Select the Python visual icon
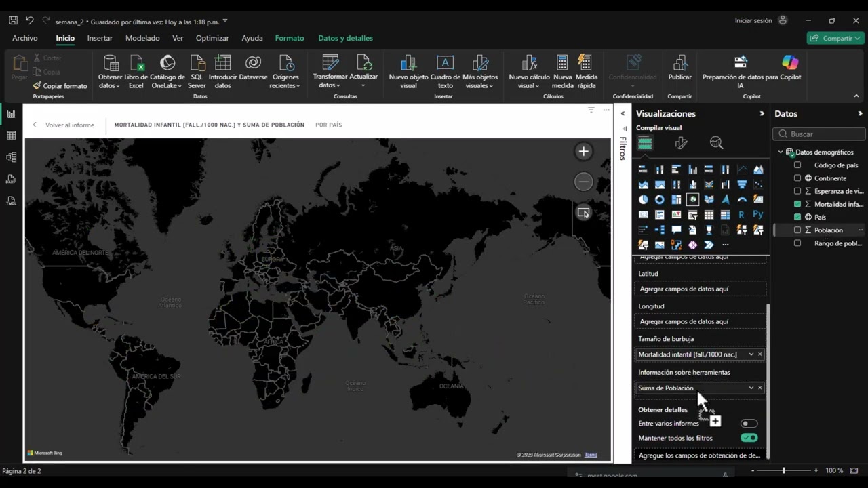This screenshot has width=868, height=488. click(758, 215)
